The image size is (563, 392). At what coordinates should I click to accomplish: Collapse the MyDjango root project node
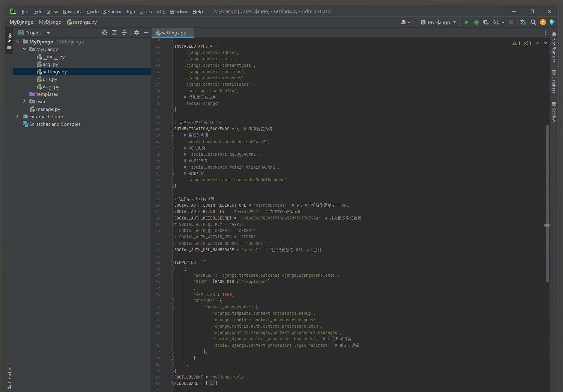click(18, 42)
